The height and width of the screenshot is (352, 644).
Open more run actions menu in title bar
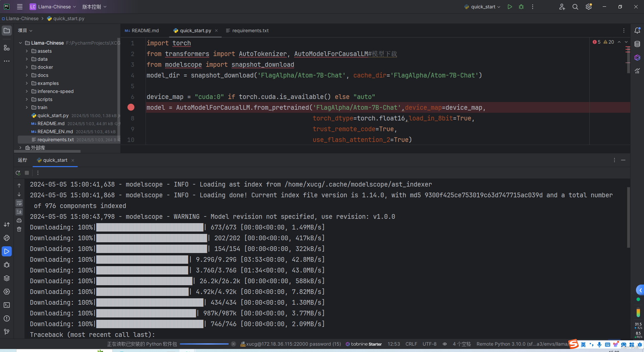533,7
